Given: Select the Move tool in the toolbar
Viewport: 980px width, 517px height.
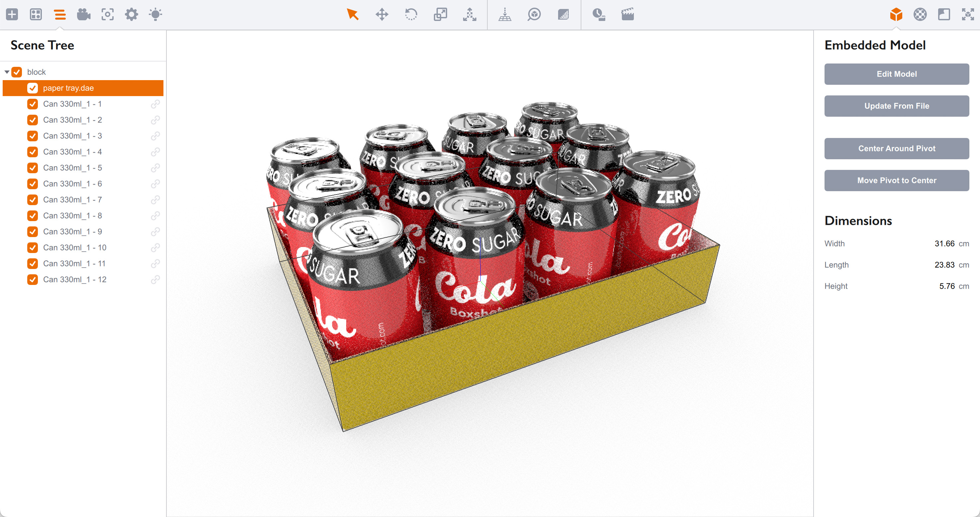Looking at the screenshot, I should coord(382,15).
